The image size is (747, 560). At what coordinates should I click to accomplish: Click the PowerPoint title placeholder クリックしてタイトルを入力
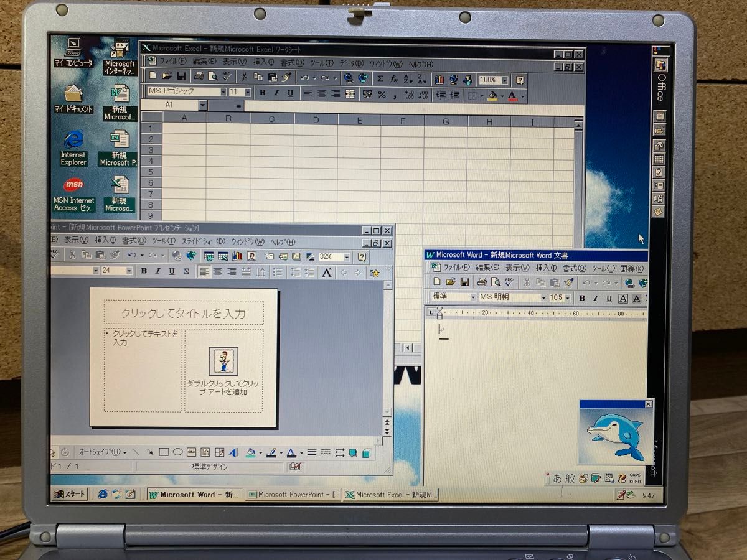(184, 313)
